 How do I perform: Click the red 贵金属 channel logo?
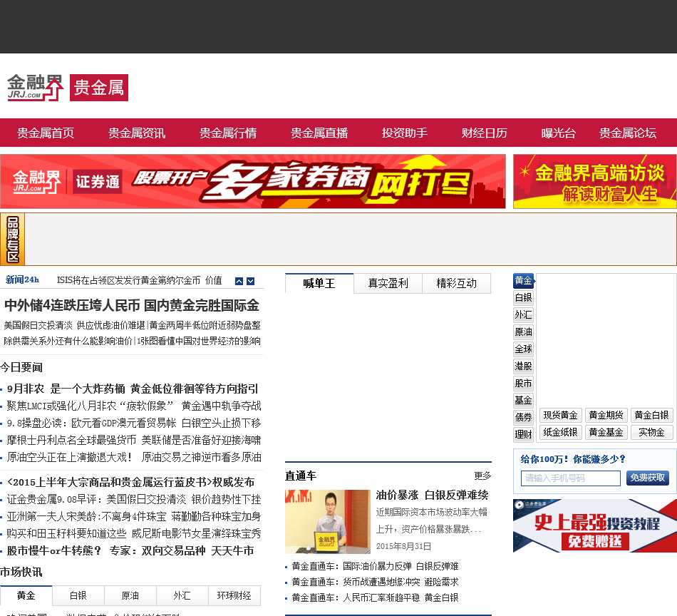click(x=99, y=88)
